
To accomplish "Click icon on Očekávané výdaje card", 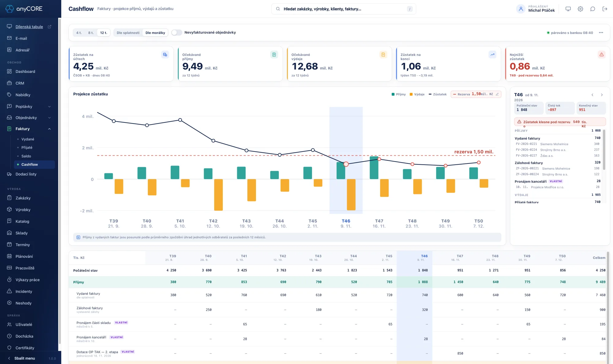I will coord(383,54).
